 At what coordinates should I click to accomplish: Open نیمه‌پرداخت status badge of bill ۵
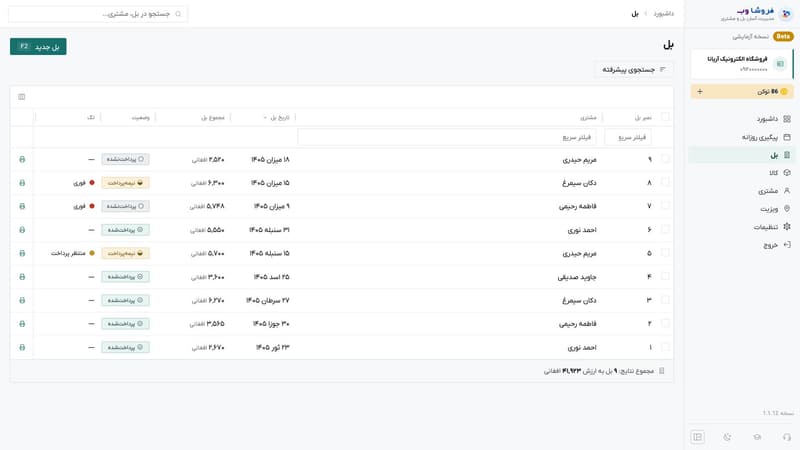(x=125, y=253)
